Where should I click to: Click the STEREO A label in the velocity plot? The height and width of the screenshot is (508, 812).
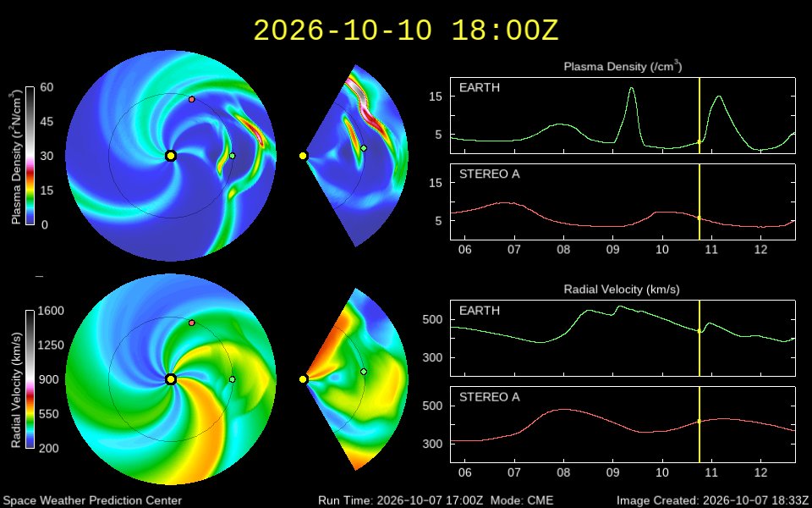[x=490, y=397]
